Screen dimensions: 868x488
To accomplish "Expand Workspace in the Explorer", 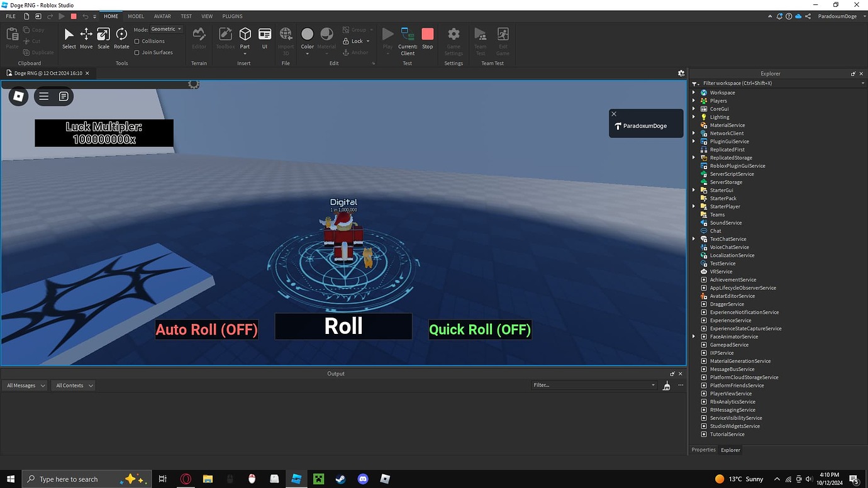I will [x=694, y=92].
